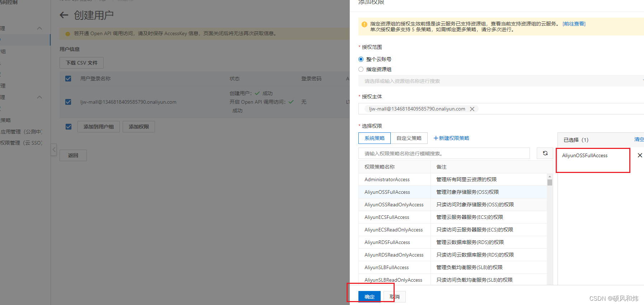
Task: Click 管理对象存储服务(OSS)权限 description cell
Action: (467, 192)
